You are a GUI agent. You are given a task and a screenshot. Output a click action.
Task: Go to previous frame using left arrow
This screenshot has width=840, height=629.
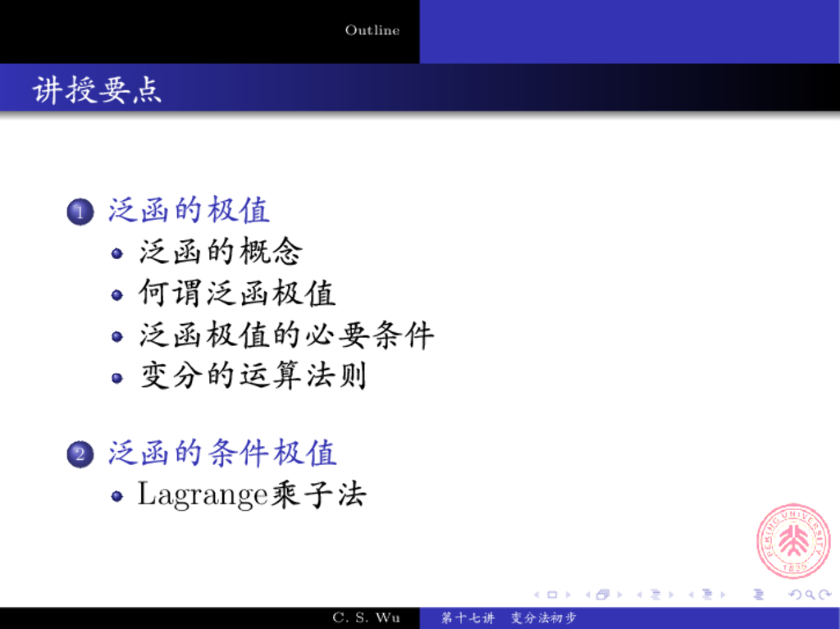pos(588,595)
